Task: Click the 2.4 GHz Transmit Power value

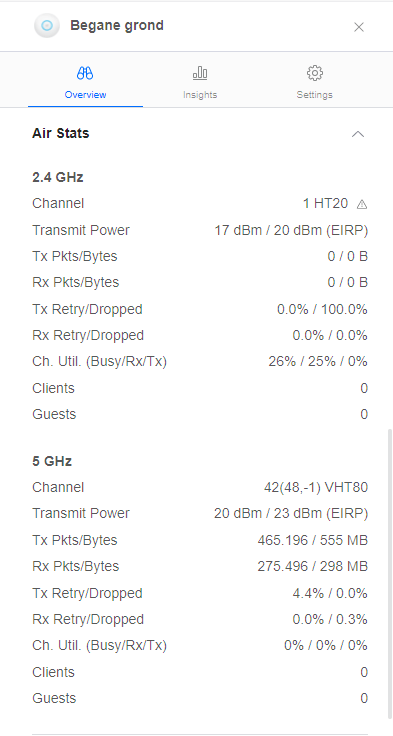Action: tap(291, 230)
